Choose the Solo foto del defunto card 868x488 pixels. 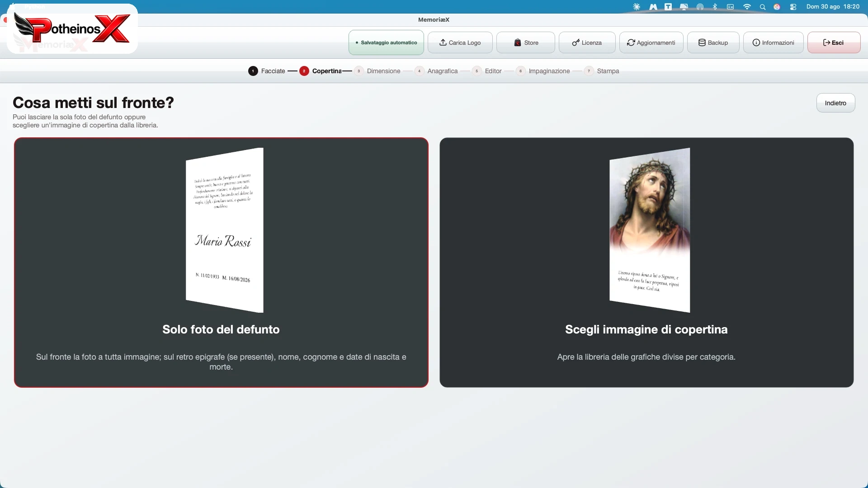pyautogui.click(x=221, y=263)
